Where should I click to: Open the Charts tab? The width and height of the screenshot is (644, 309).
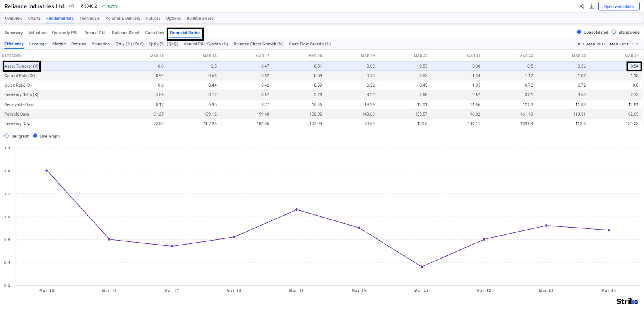[x=34, y=18]
